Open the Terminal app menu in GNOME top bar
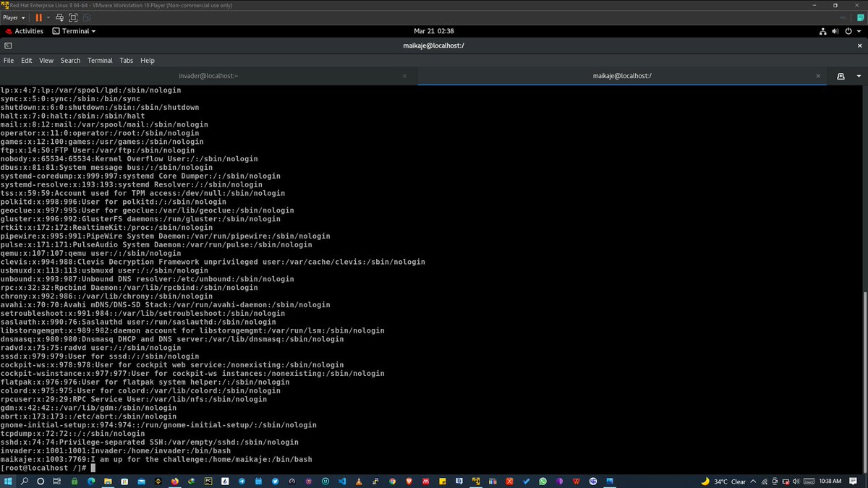 tap(74, 31)
